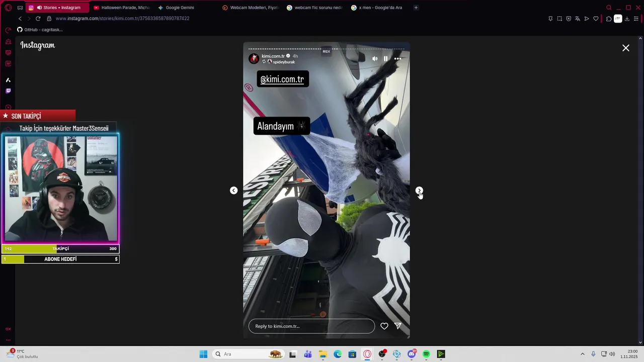The image size is (644, 362).
Task: Share the story with paper plane icon
Action: click(x=398, y=326)
